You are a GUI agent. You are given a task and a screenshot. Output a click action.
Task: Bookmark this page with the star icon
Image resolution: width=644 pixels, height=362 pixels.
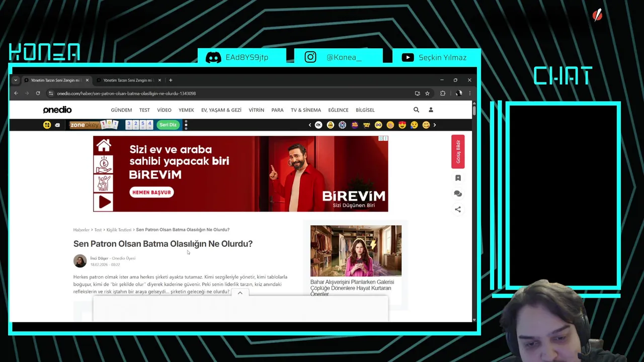(427, 93)
